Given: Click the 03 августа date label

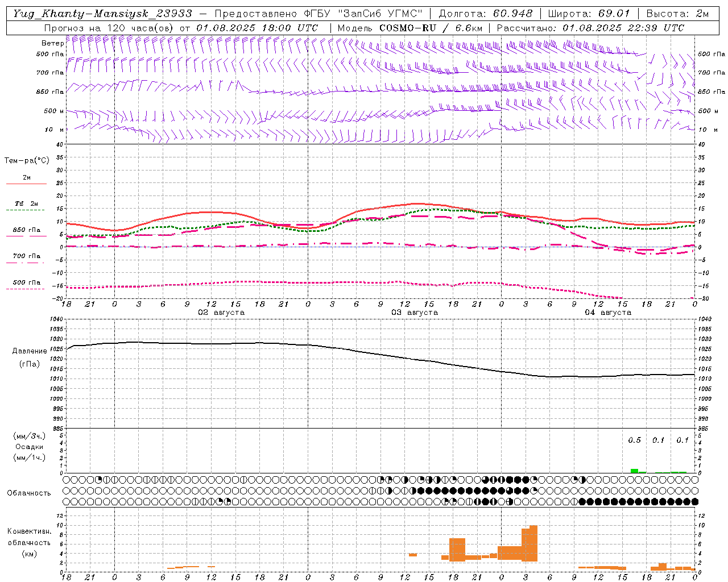Looking at the screenshot, I should point(415,313).
